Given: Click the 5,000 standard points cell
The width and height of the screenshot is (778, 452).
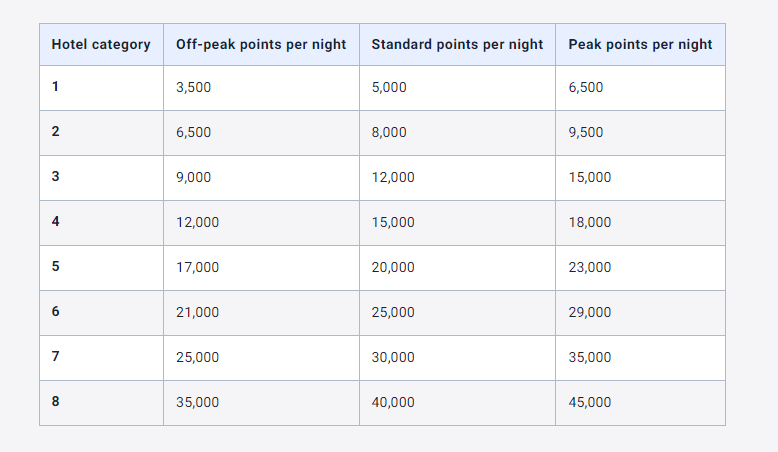Looking at the screenshot, I should pyautogui.click(x=389, y=88).
